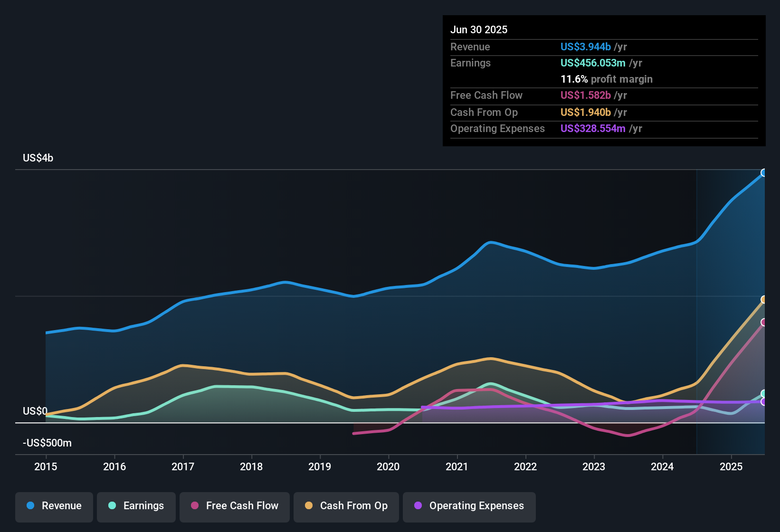Click the Jun 30 2025 tooltip header

pos(479,29)
